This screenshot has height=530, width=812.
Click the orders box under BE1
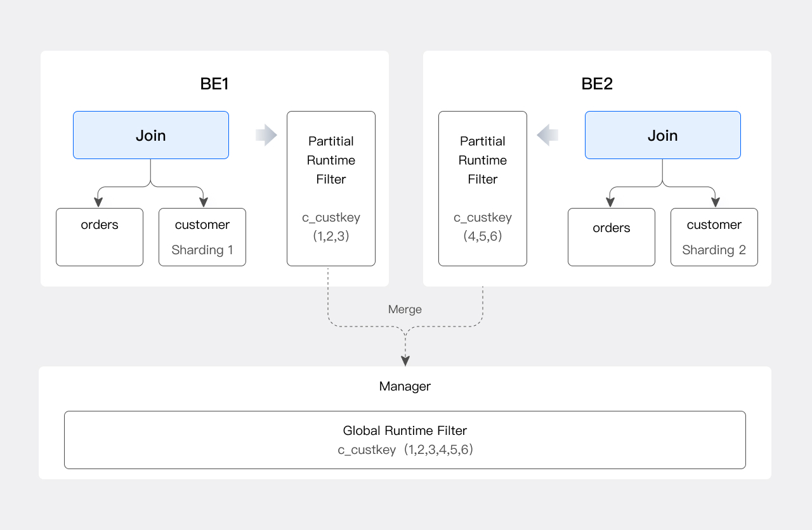100,236
